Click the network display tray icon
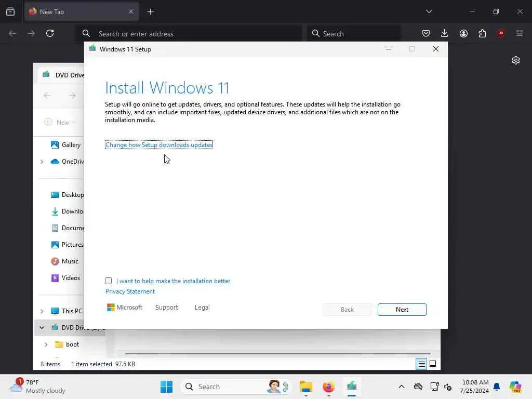 tap(434, 387)
